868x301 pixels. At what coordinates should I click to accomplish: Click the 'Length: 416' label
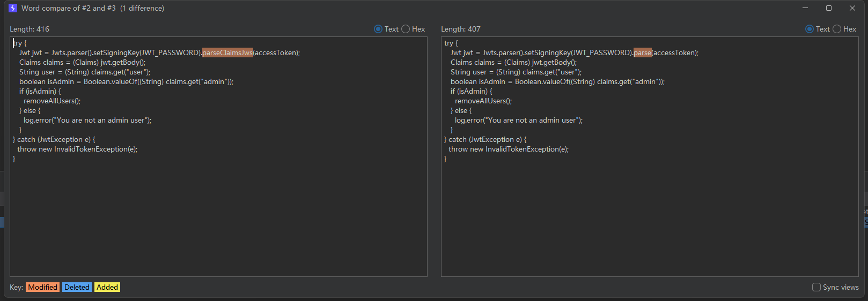pyautogui.click(x=30, y=29)
